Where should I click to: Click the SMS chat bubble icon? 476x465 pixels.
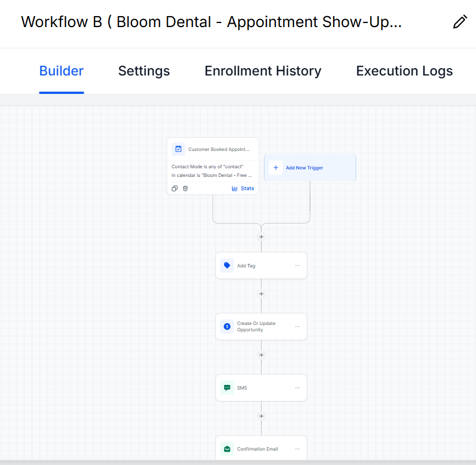point(227,388)
